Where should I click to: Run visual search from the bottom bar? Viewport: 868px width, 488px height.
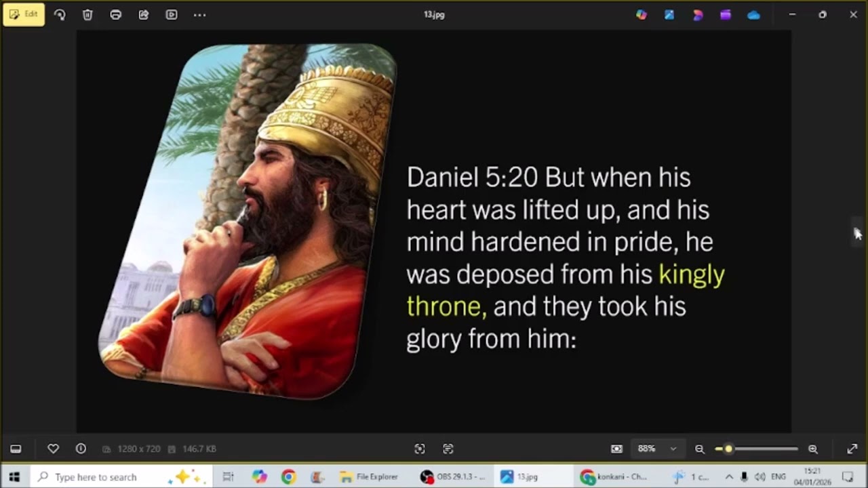point(420,449)
